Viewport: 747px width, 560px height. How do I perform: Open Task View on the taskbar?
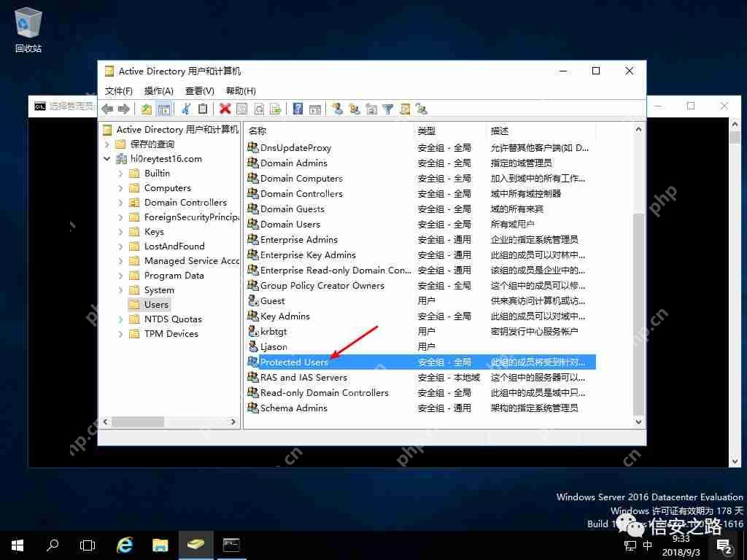click(88, 545)
